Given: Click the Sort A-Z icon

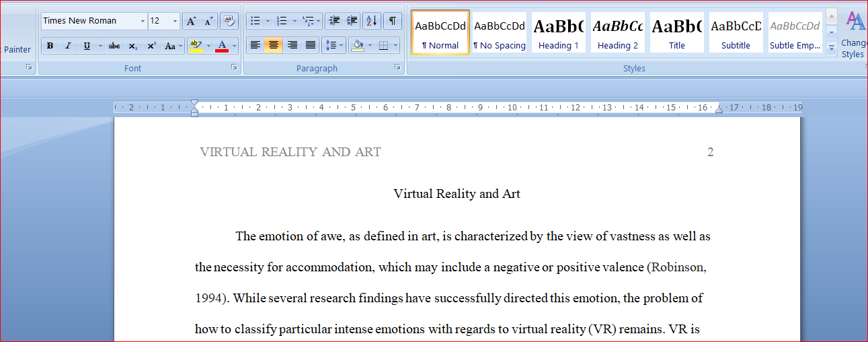Looking at the screenshot, I should pyautogui.click(x=372, y=21).
